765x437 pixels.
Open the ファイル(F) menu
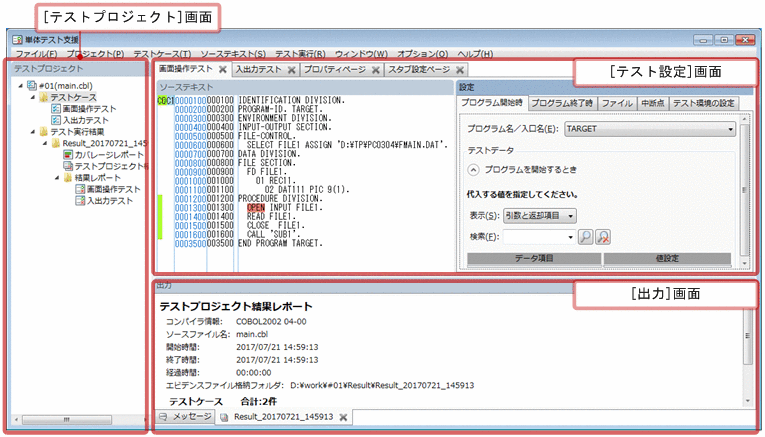click(x=36, y=54)
